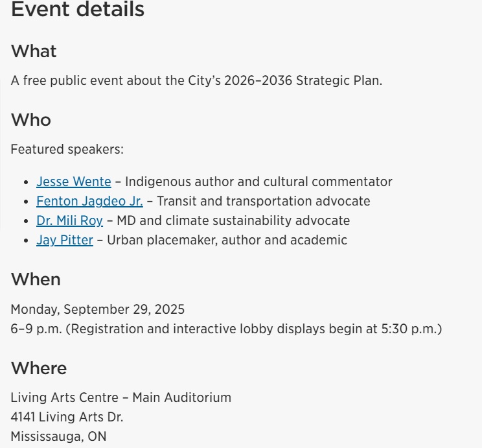Follow the Dr. Mili Roy link
The image size is (482, 448).
click(69, 220)
